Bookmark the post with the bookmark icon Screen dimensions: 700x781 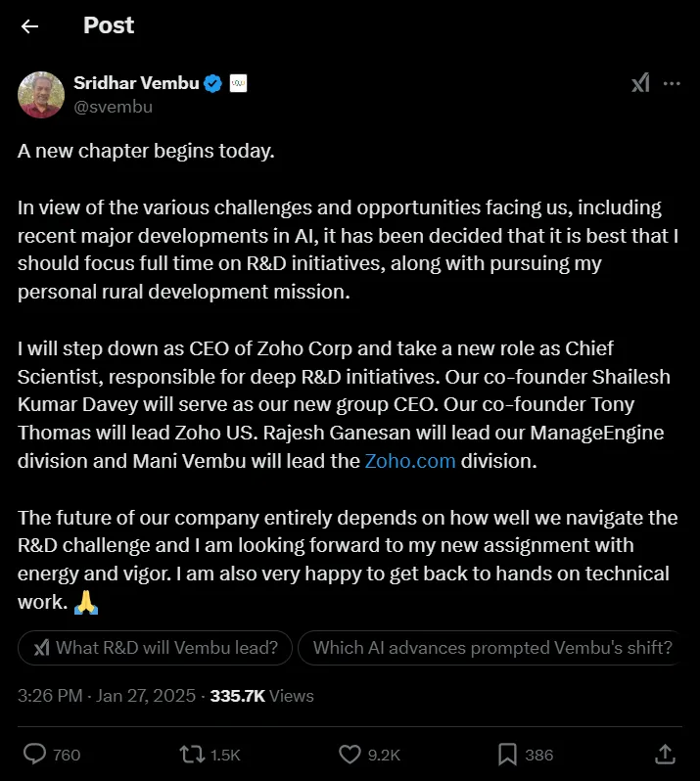507,755
